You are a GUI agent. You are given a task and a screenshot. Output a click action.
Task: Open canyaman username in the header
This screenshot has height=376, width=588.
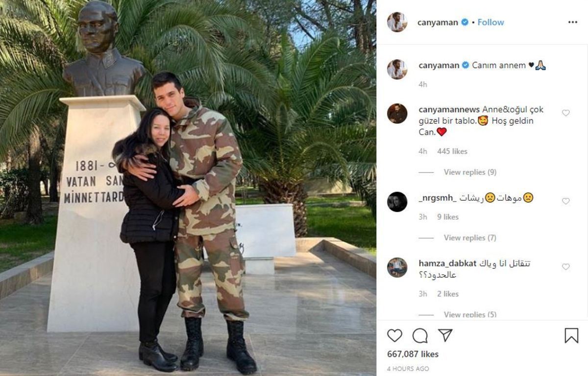[438, 22]
